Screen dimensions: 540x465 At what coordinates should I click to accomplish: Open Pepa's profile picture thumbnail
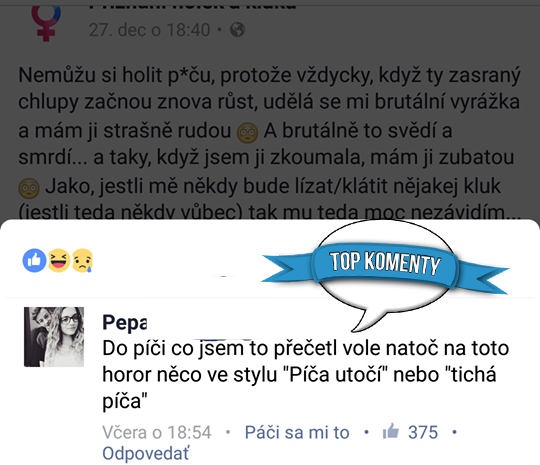click(54, 337)
